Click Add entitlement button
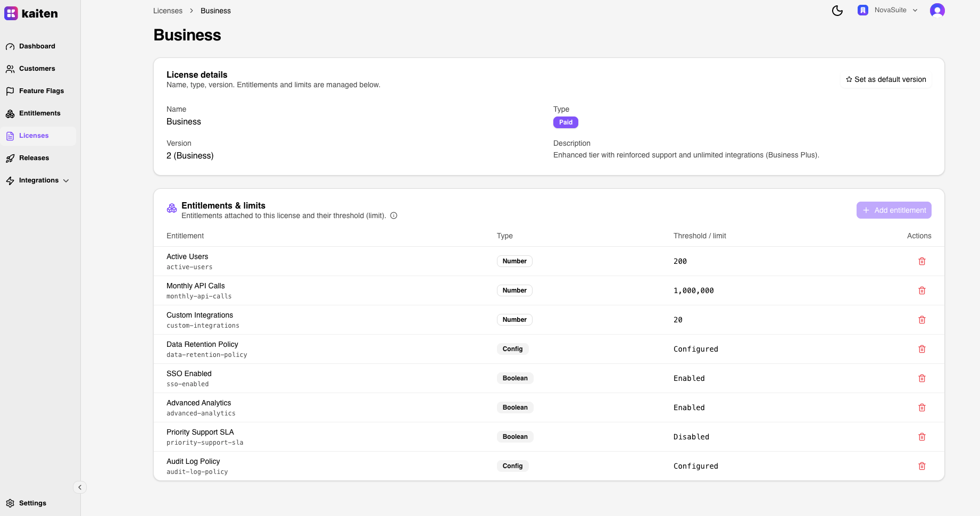The image size is (980, 516). [893, 210]
